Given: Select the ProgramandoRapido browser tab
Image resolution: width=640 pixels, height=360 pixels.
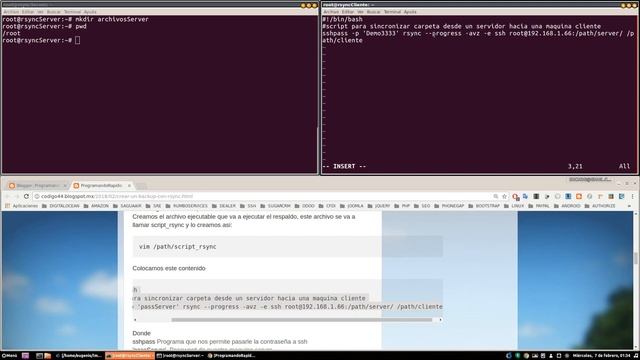Looking at the screenshot, I should click(101, 186).
